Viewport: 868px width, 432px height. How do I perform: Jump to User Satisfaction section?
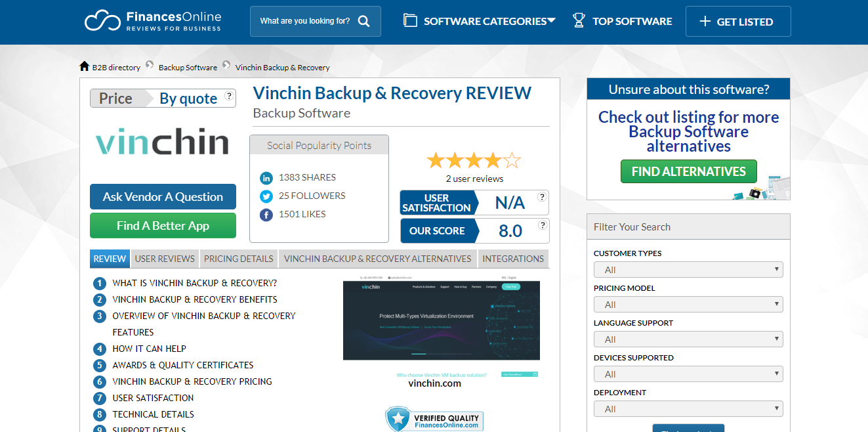(x=153, y=399)
